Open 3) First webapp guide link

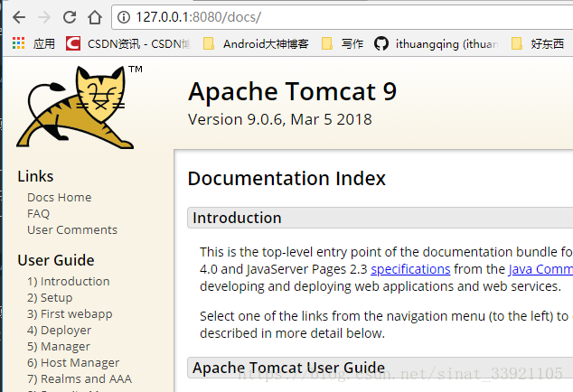pyautogui.click(x=70, y=313)
